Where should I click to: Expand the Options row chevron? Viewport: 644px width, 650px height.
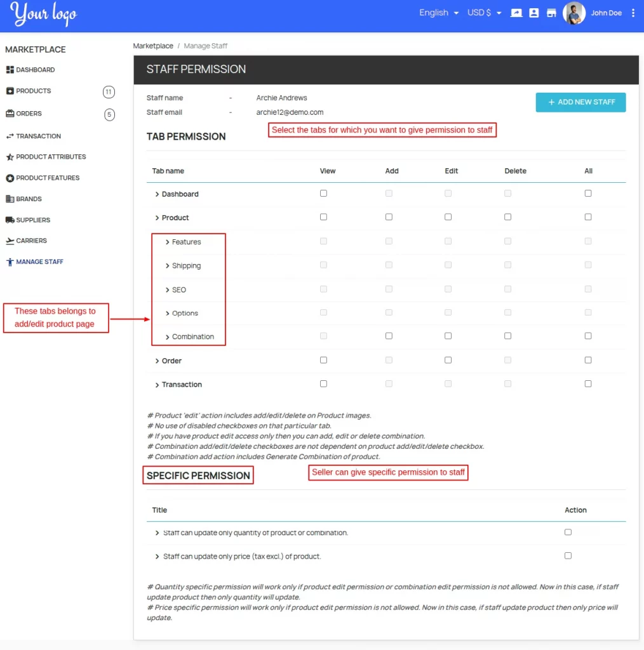(x=167, y=313)
